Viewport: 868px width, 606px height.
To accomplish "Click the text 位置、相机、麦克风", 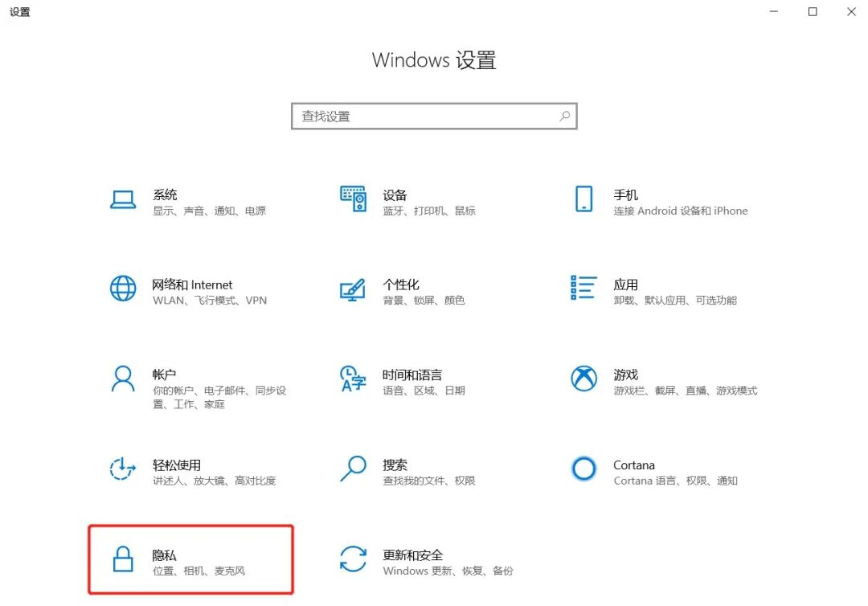I will [x=199, y=571].
